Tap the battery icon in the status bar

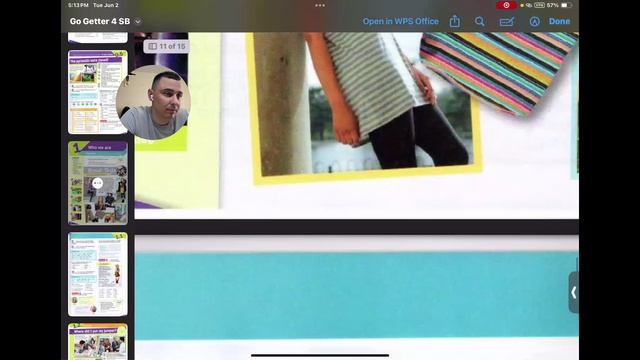[x=567, y=5]
